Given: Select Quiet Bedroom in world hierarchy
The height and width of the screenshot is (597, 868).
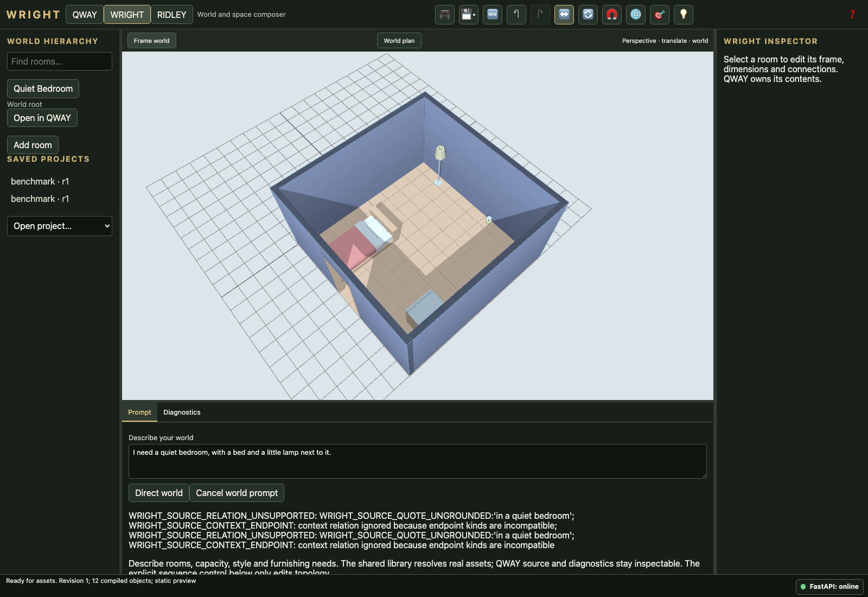Looking at the screenshot, I should (43, 88).
